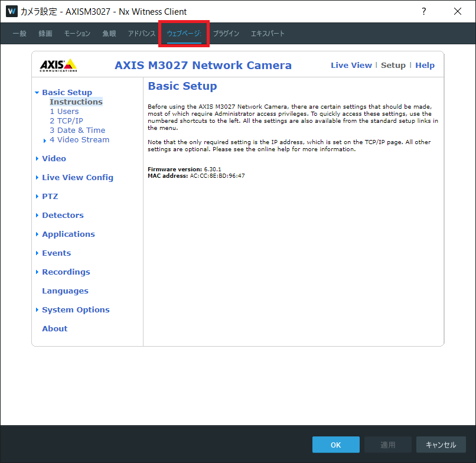Screen dimensions: 476x463
Task: Expand the 4 Video Stream arrow
Action: (x=45, y=141)
